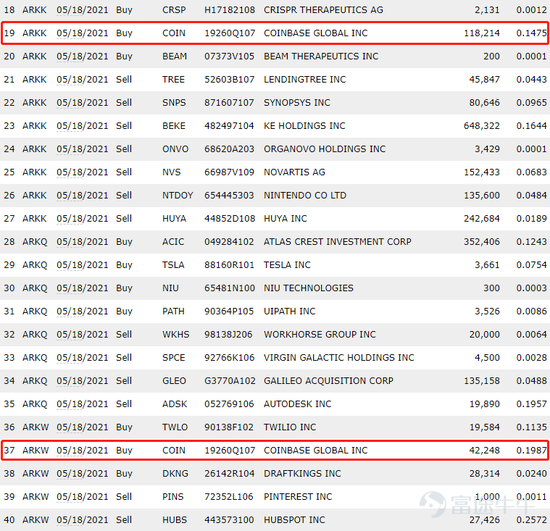Select CUSIP 07373V105
The width and height of the screenshot is (550, 531).
point(229,56)
